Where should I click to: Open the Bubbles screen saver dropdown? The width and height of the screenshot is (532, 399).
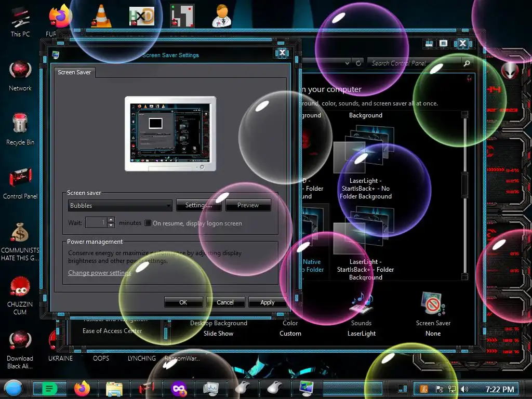point(120,205)
